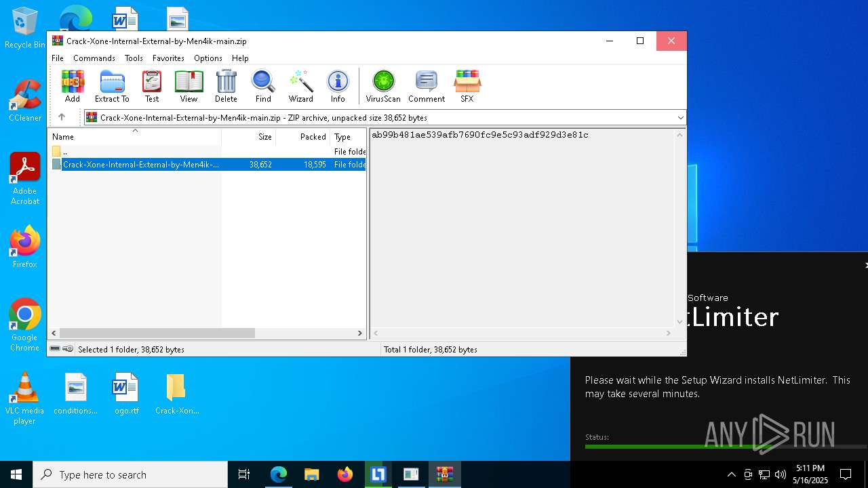Open the Comment tool
Image resolution: width=868 pixels, height=488 pixels.
[x=427, y=86]
